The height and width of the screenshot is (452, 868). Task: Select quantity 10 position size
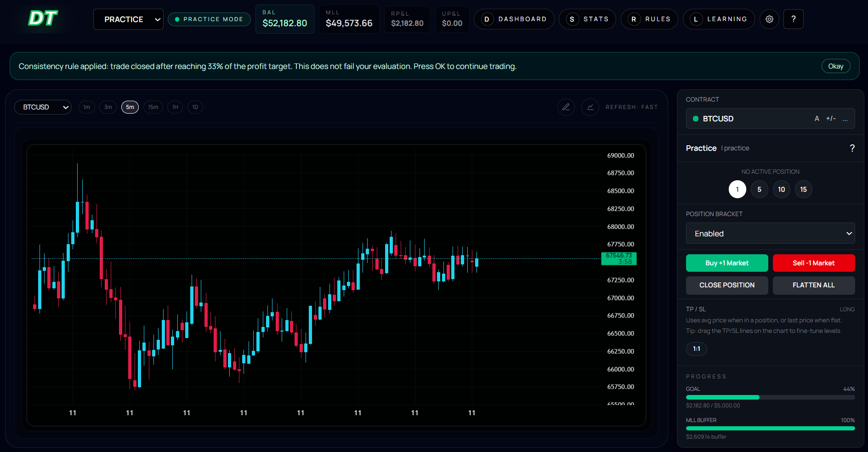point(781,189)
